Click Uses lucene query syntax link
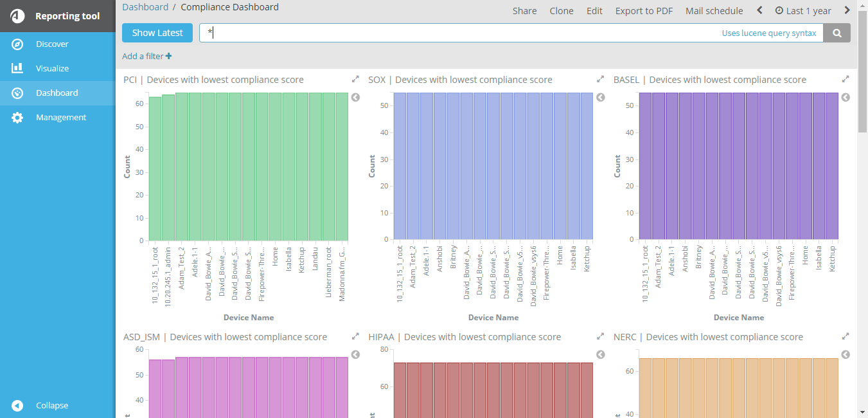Viewport: 868px width, 418px height. 768,33
